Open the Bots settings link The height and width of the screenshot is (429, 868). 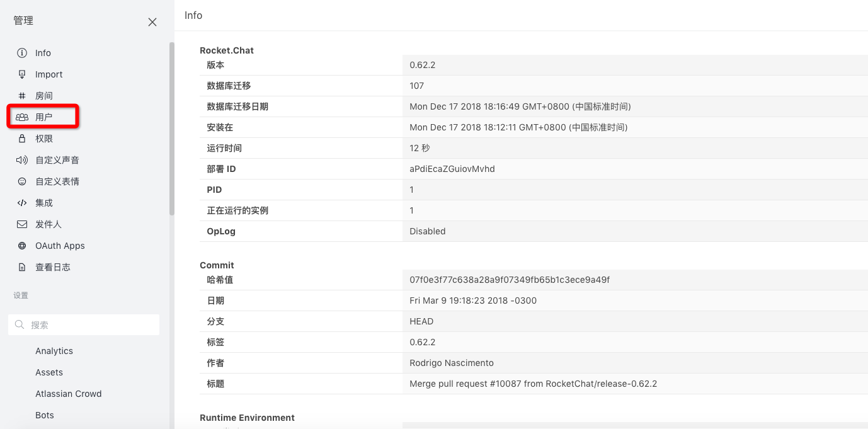pyautogui.click(x=45, y=415)
